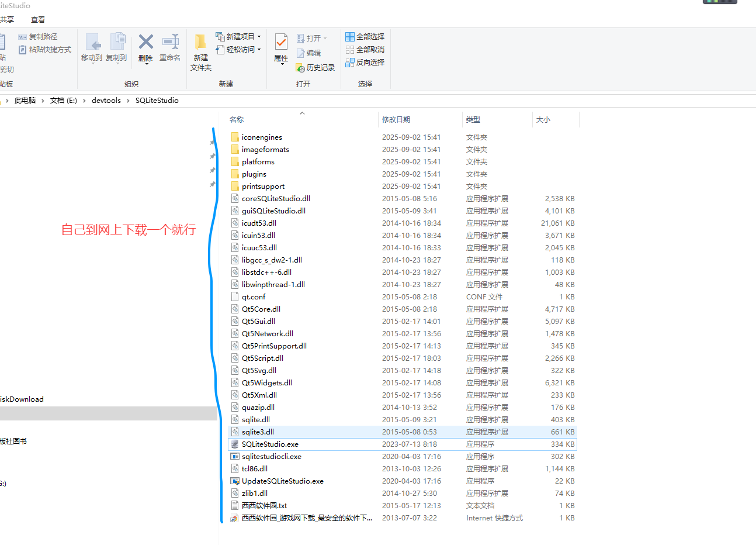Select the SQLiteStudio.exe application icon
The image size is (756, 545).
point(235,444)
